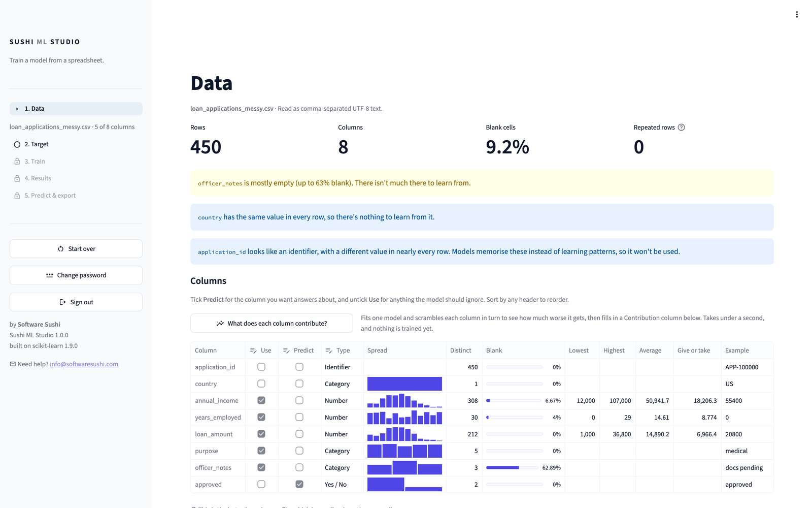Click the Blank progress bar for annual_income
Image resolution: width=812 pixels, height=508 pixels.
coord(514,401)
